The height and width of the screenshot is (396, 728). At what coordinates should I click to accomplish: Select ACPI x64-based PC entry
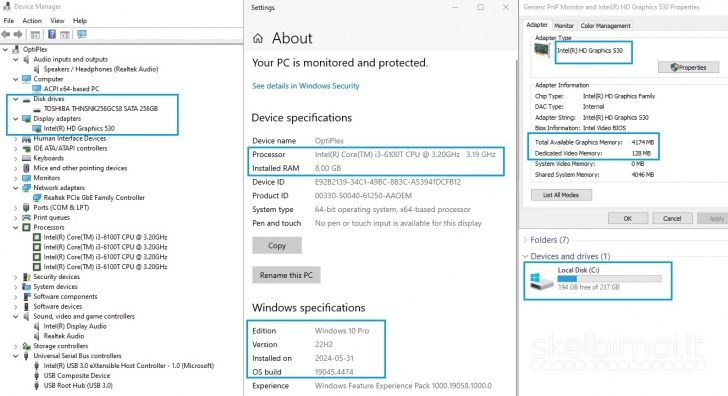72,89
